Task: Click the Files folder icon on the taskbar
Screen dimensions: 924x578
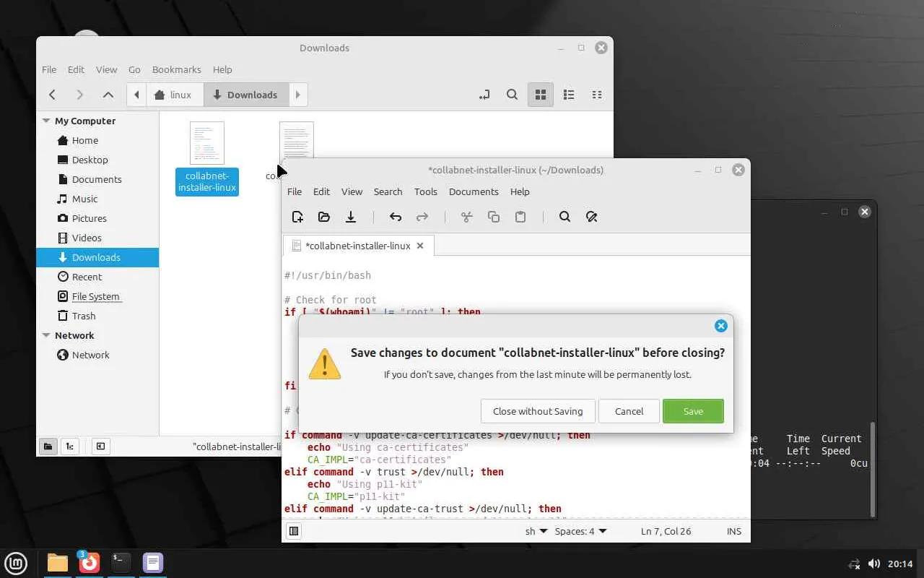Action: tap(57, 563)
